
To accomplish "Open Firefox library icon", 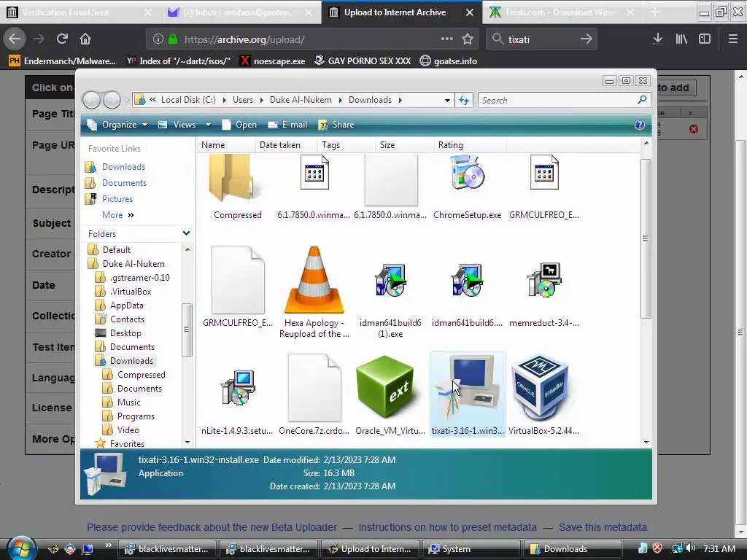I will click(x=681, y=39).
